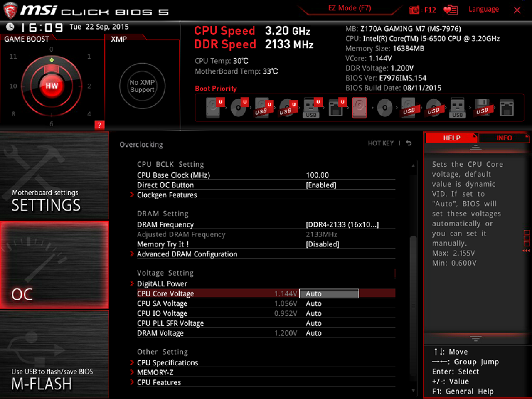Click the side panel arrow on right edge
The height and width of the screenshot is (399, 532).
[526, 251]
